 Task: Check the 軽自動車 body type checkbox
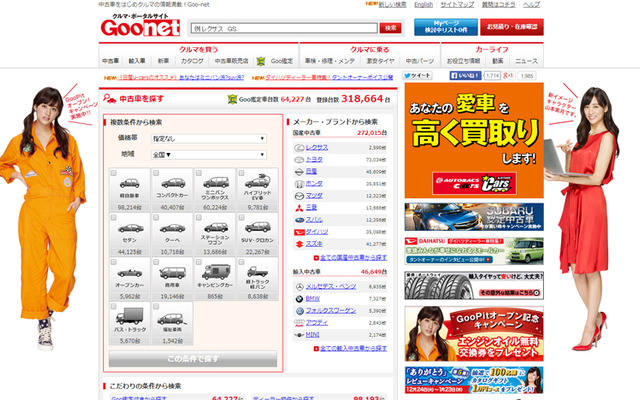pos(113,173)
